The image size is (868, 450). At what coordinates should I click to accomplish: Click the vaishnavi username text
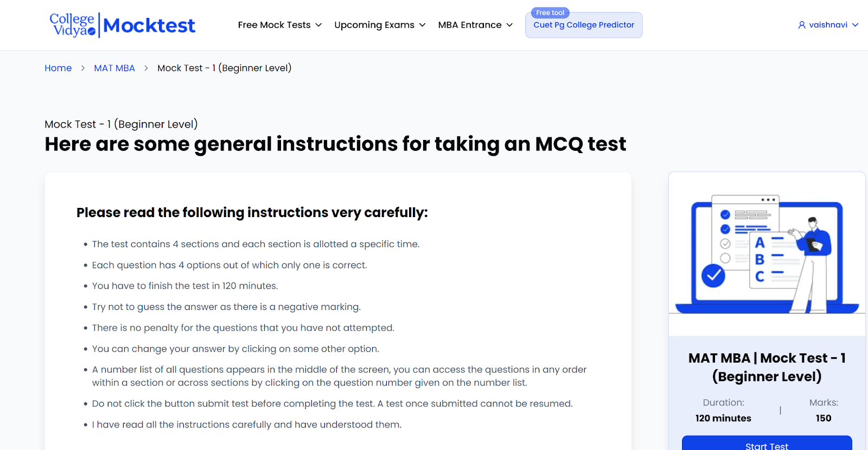click(x=828, y=25)
